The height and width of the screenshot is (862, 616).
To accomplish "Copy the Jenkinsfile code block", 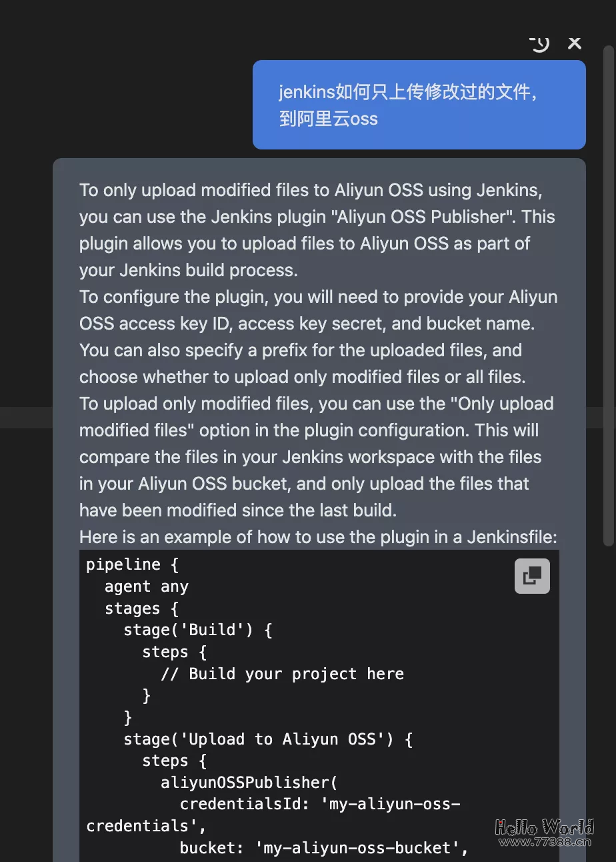I will pos(532,576).
